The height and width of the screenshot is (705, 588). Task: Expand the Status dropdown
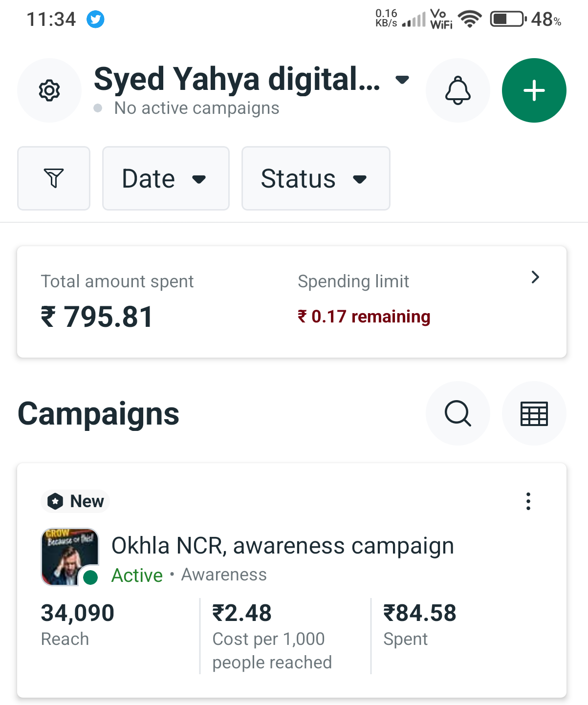point(315,178)
